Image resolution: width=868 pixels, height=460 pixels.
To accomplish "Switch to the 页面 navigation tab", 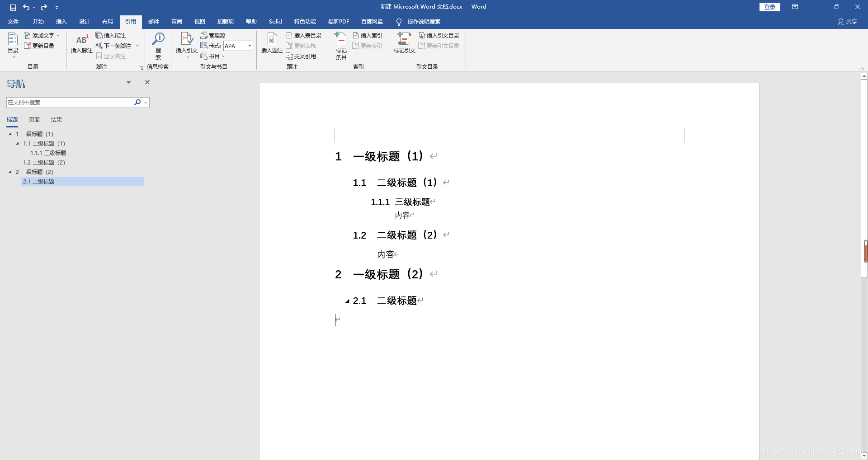I will [34, 120].
